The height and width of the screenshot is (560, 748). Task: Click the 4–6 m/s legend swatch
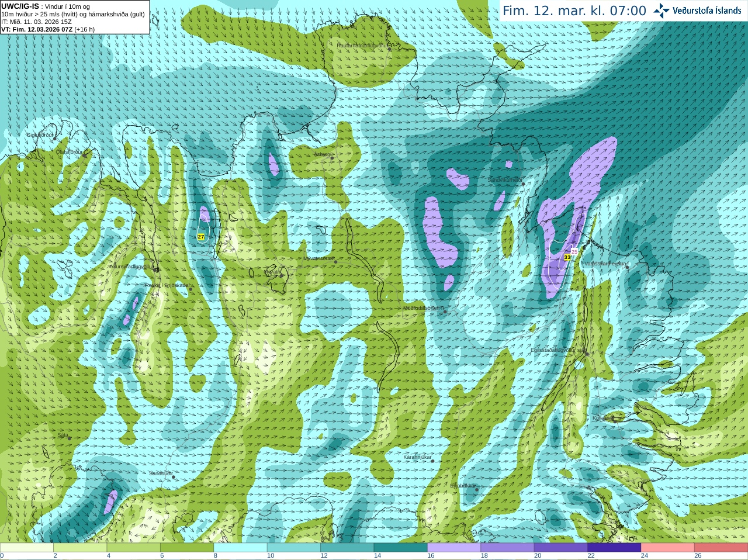134,548
